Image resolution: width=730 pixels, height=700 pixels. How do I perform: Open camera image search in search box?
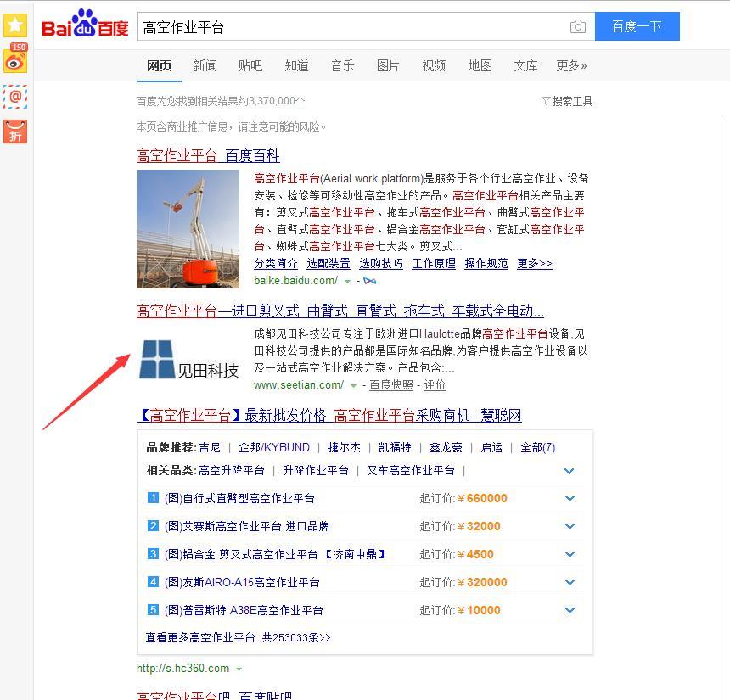[x=578, y=26]
